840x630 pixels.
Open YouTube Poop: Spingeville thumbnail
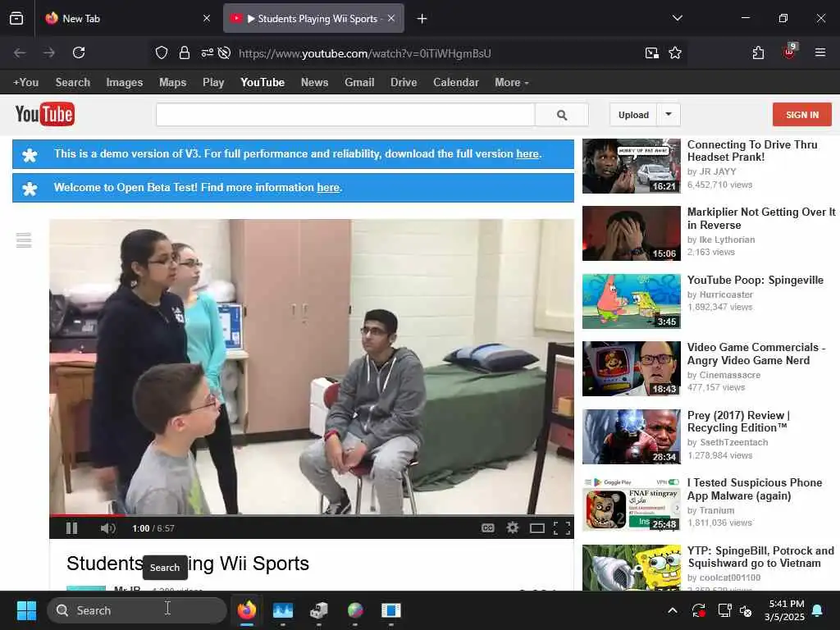(632, 301)
